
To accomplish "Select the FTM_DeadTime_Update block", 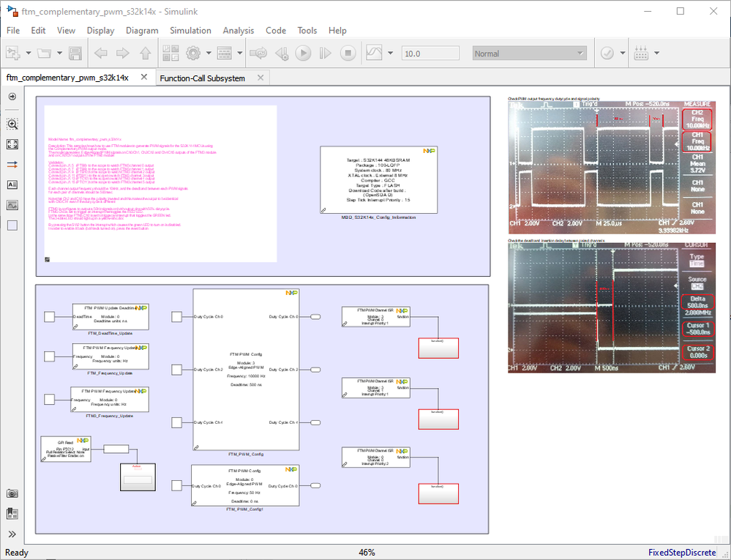I will (x=110, y=317).
